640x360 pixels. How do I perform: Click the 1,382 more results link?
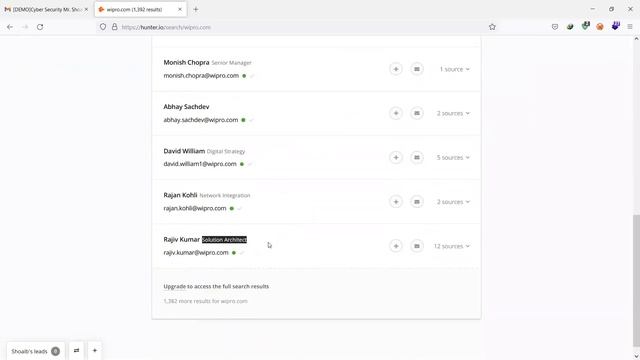pos(205,301)
